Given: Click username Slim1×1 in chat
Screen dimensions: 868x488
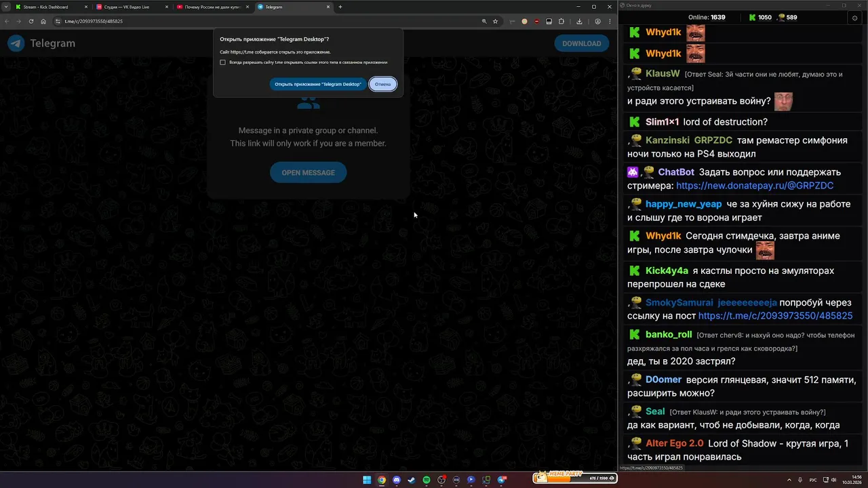Looking at the screenshot, I should tap(662, 122).
